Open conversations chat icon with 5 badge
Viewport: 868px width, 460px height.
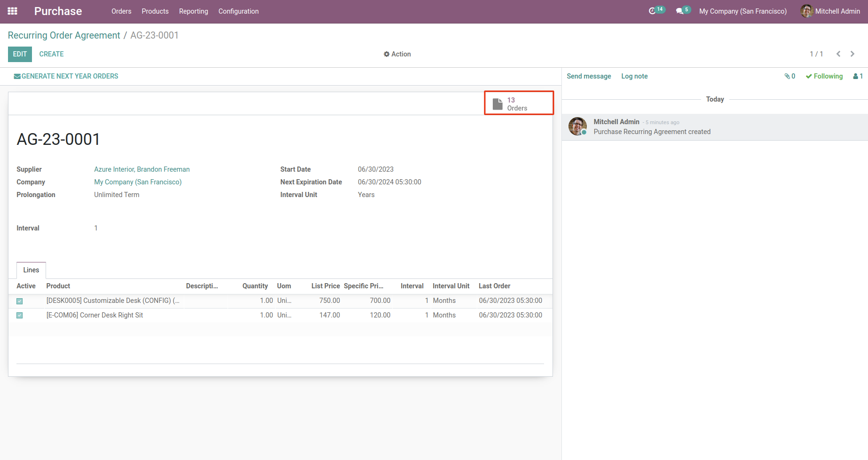(x=680, y=11)
